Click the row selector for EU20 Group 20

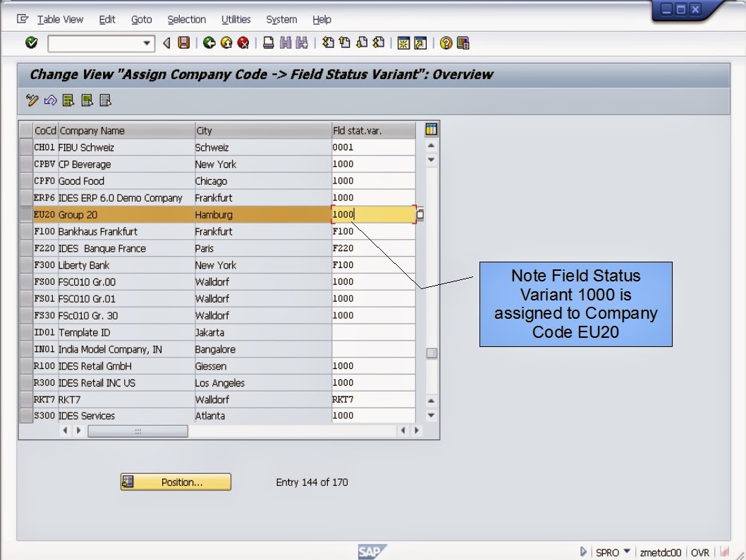pos(25,214)
